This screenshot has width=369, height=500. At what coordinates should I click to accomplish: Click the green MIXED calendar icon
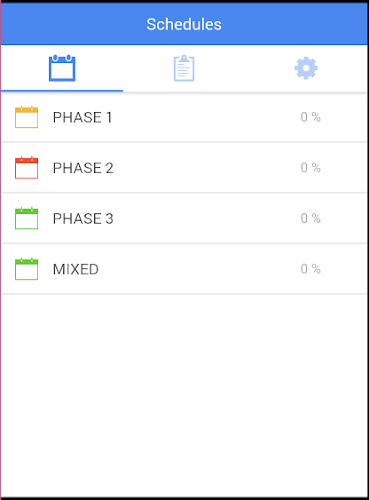(x=26, y=269)
